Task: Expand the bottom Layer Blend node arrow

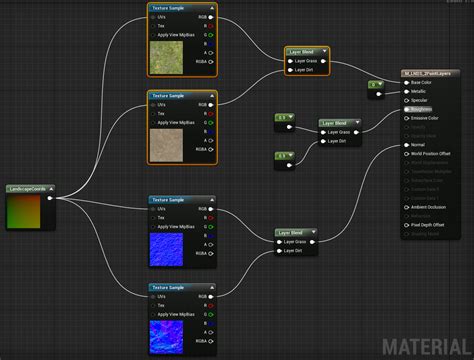Action: pyautogui.click(x=313, y=232)
